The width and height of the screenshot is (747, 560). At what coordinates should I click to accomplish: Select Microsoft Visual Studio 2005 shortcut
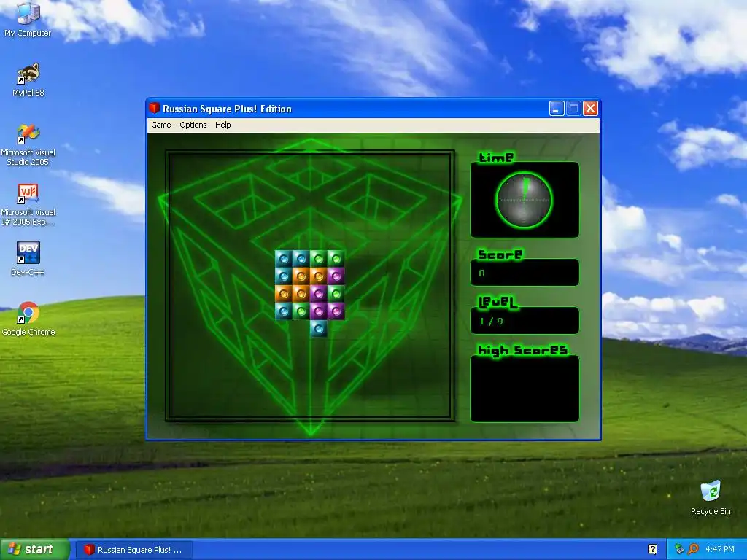[x=28, y=145]
